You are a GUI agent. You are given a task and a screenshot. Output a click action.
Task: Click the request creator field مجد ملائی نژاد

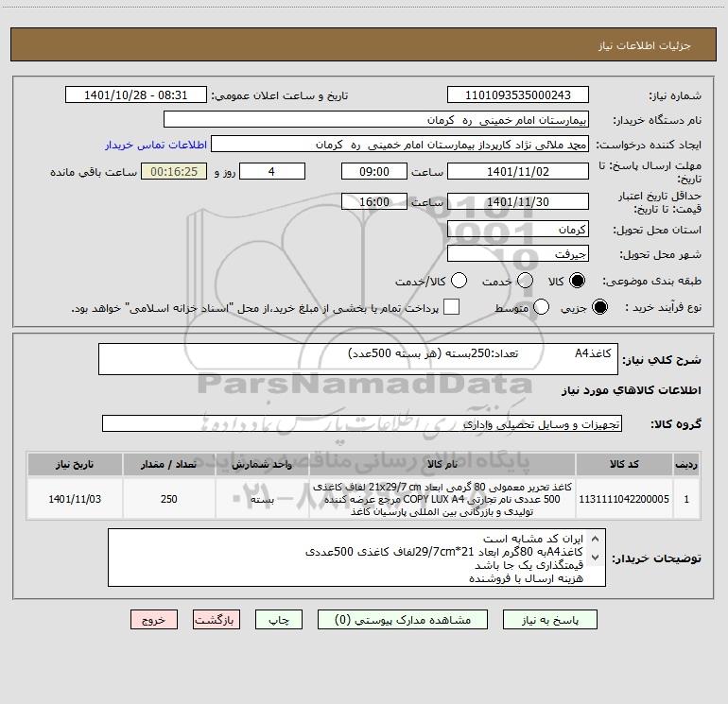tap(400, 145)
